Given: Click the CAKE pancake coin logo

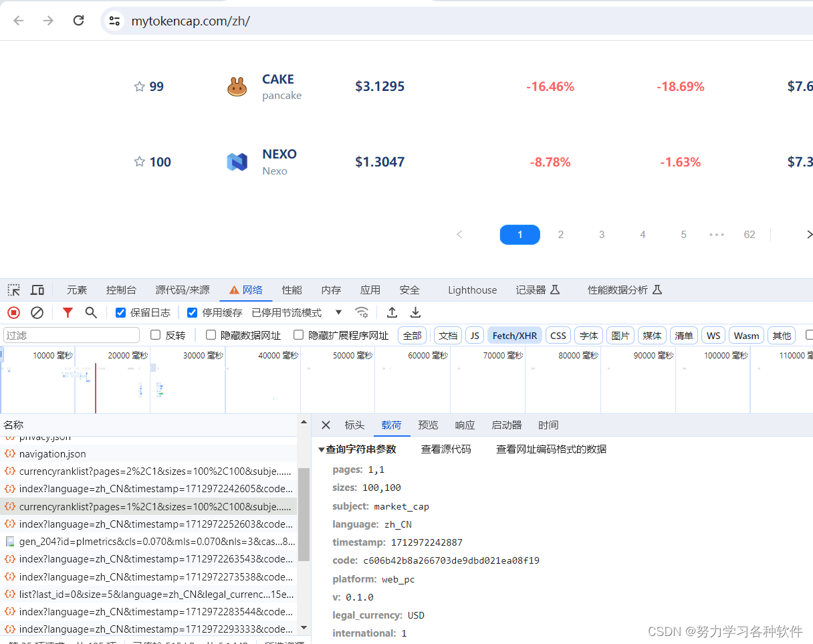Looking at the screenshot, I should (x=237, y=86).
